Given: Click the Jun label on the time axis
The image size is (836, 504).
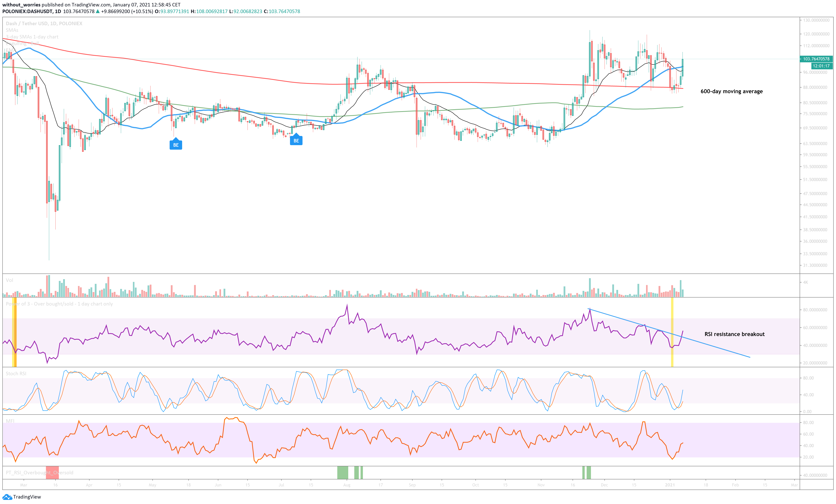Looking at the screenshot, I should pyautogui.click(x=218, y=485).
